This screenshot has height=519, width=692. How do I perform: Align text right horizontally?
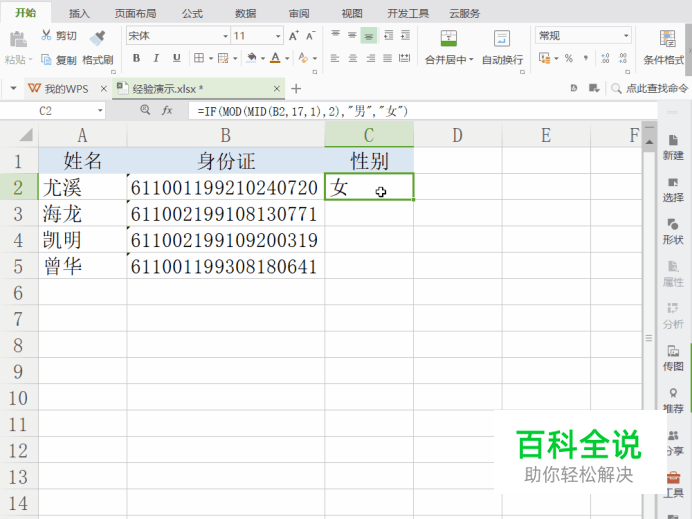[370, 58]
